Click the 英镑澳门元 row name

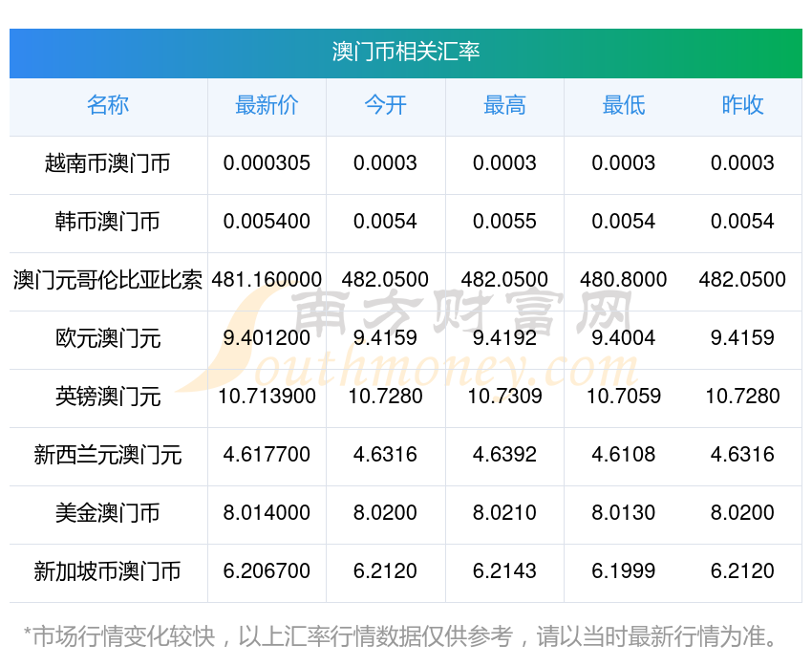[108, 397]
